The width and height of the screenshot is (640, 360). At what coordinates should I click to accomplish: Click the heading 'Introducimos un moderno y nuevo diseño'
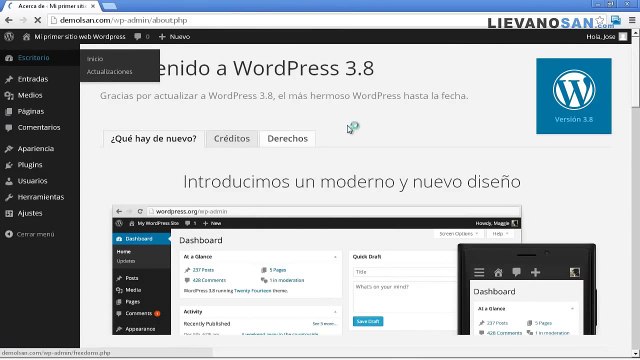click(x=352, y=182)
